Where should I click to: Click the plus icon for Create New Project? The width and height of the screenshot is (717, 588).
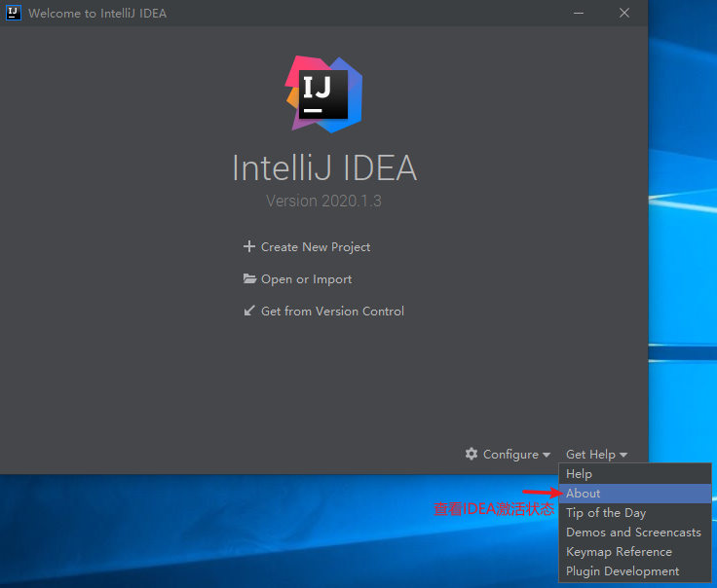(249, 246)
